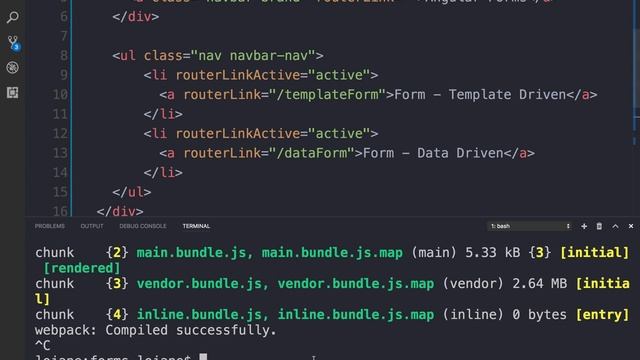Click text "Form - Data Driven"

point(433,153)
